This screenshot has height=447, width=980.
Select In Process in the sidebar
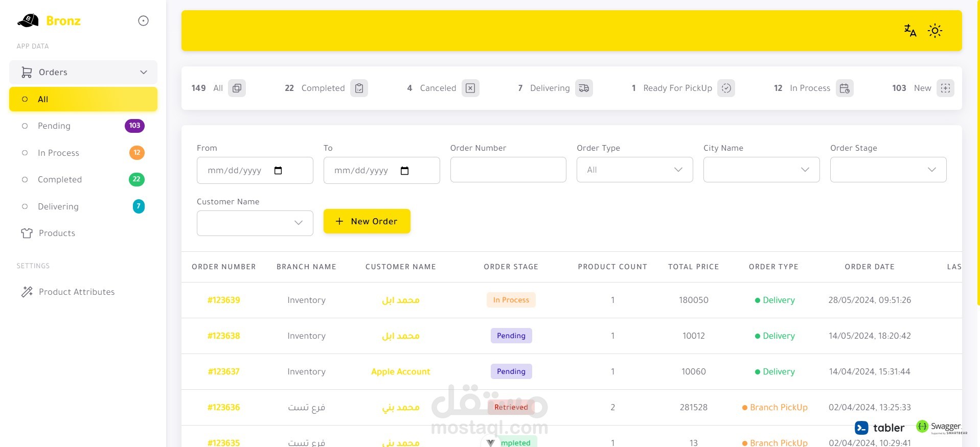tap(83, 153)
